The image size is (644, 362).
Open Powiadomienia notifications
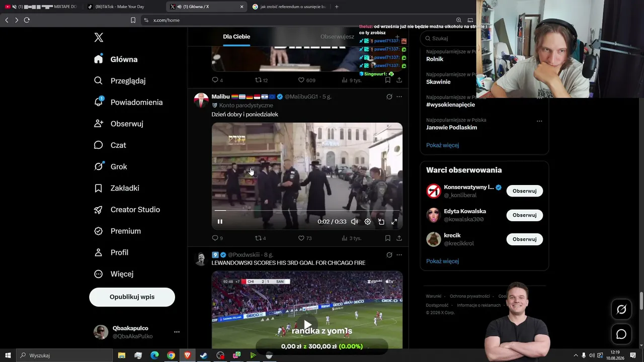[128, 102]
